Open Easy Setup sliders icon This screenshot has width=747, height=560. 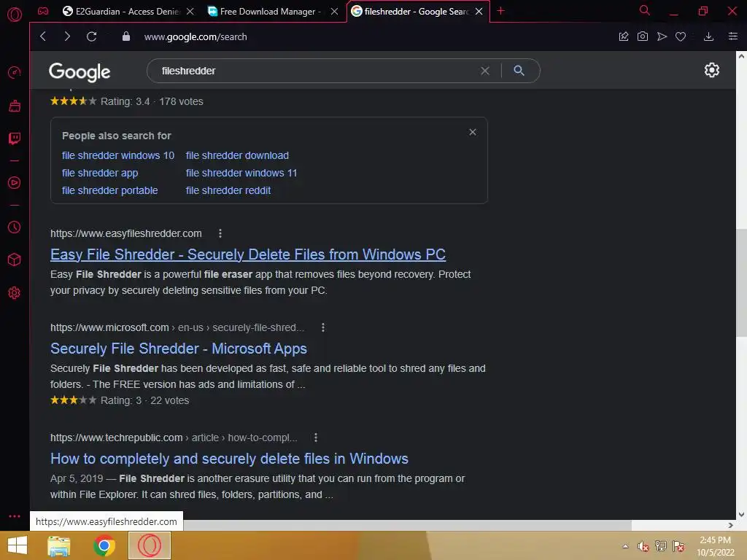click(x=733, y=36)
